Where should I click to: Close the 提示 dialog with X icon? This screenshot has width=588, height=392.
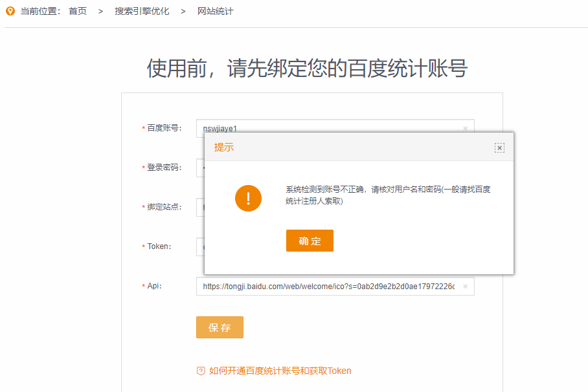click(499, 147)
